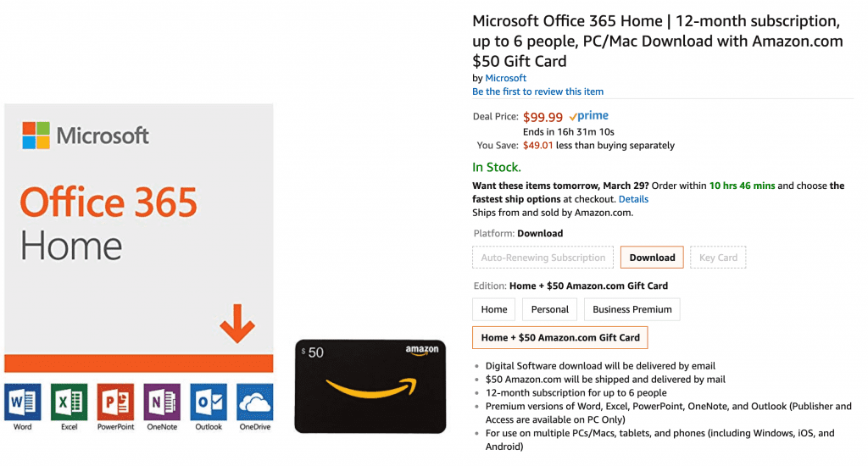This screenshot has width=868, height=466.
Task: Choose the Personal edition
Action: [549, 309]
